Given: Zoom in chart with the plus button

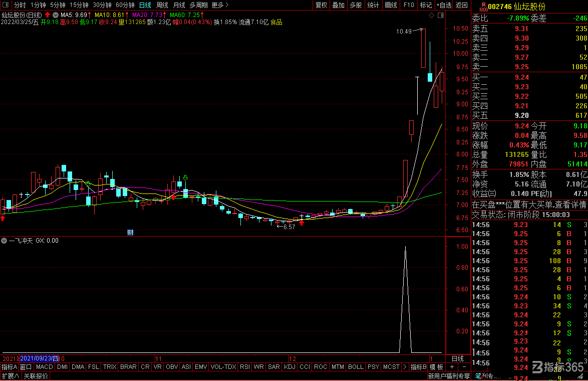Looking at the screenshot, I should click(452, 367).
